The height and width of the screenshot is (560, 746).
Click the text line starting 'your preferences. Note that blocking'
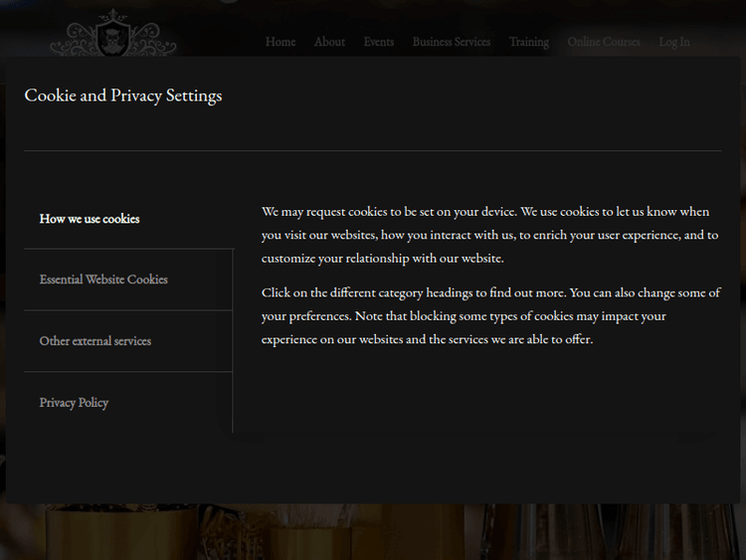click(464, 316)
